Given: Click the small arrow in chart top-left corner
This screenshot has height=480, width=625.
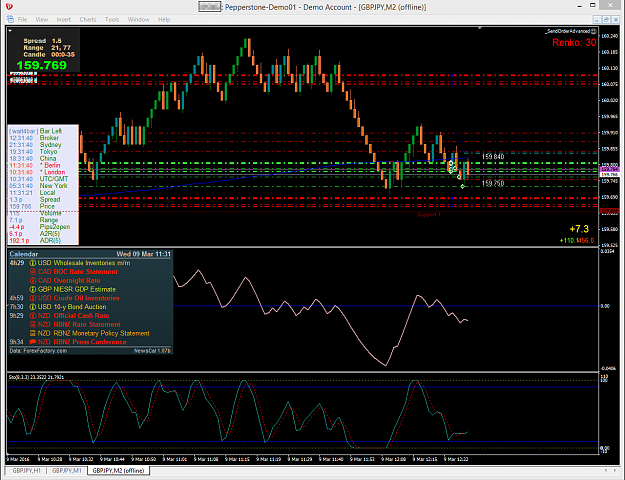Looking at the screenshot, I should pyautogui.click(x=10, y=31).
